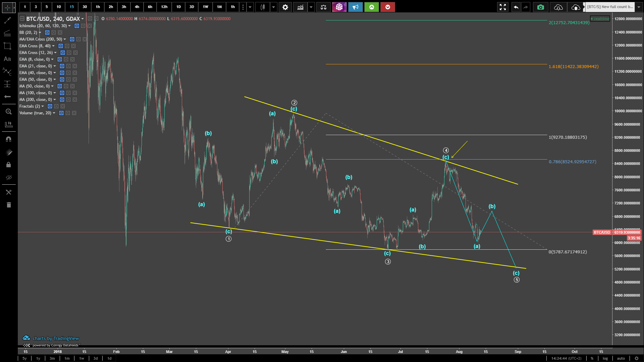The image size is (644, 362).
Task: Switch to 1W timeframe
Action: (206, 7)
